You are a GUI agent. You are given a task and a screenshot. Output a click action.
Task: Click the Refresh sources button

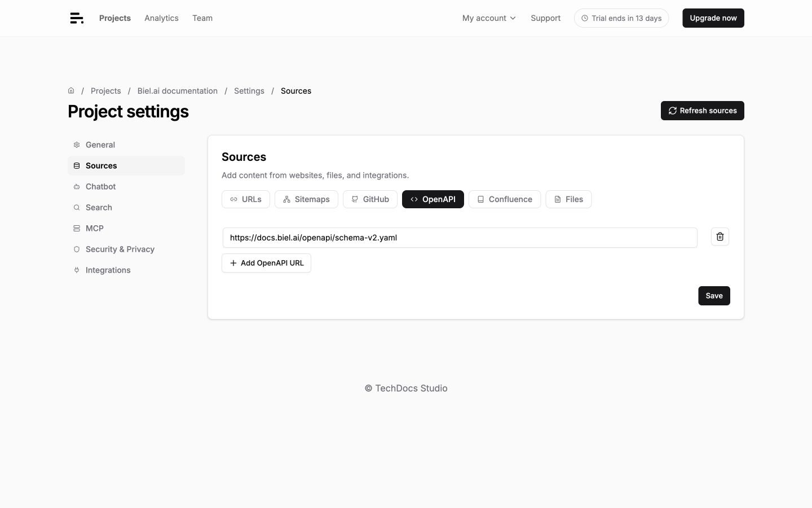(x=703, y=111)
